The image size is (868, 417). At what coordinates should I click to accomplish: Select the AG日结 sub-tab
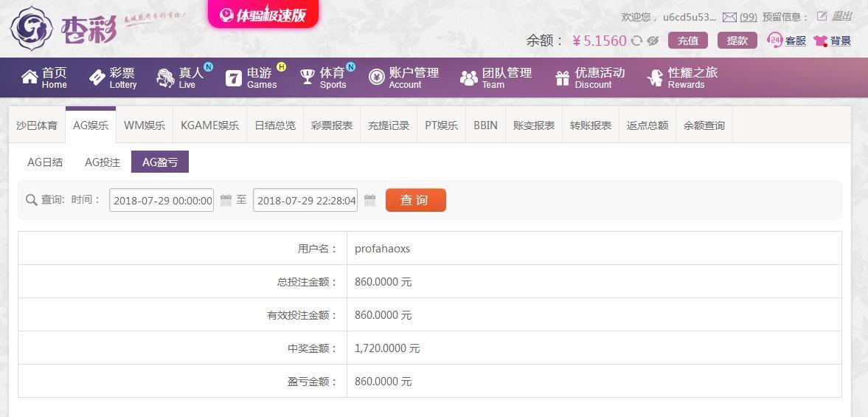pos(45,162)
